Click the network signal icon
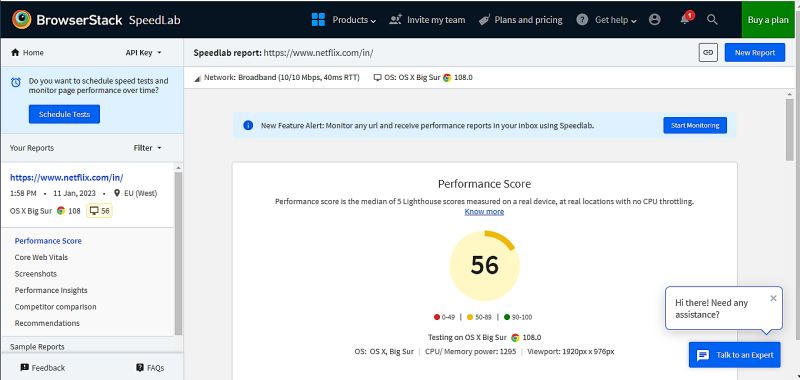This screenshot has width=800, height=380. pos(197,79)
